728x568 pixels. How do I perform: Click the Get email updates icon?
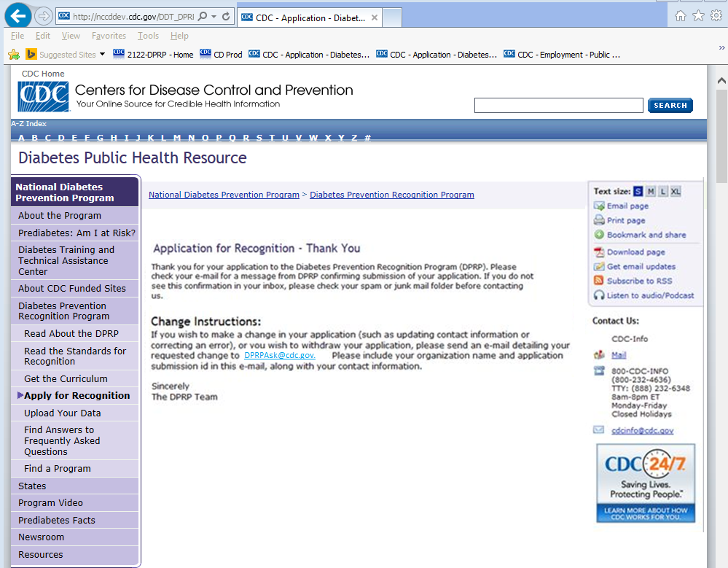(x=599, y=266)
